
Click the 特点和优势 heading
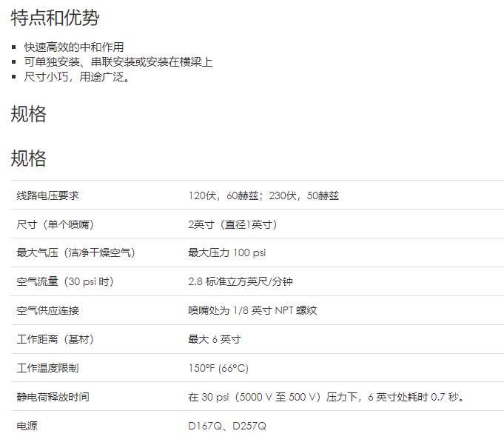click(x=55, y=19)
